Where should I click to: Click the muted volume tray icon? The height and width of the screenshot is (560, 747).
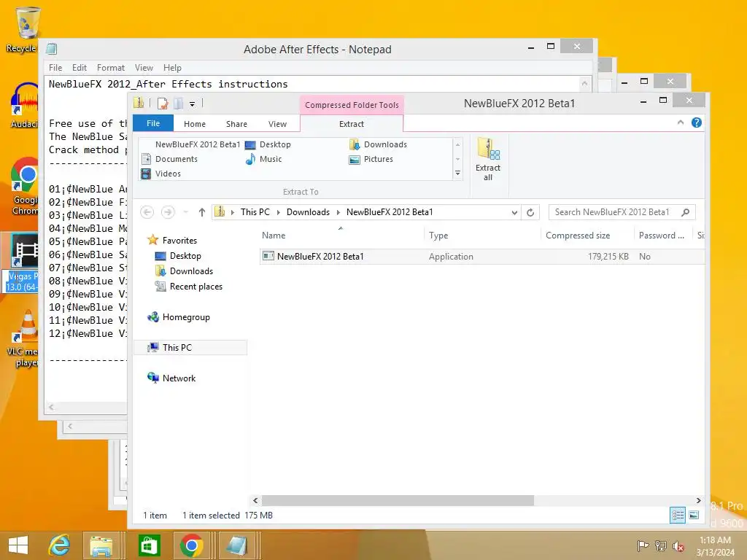[x=678, y=546]
